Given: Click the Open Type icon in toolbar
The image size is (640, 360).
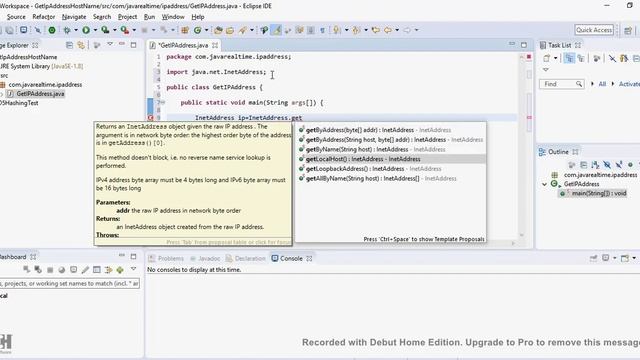Looking at the screenshot, I should [x=218, y=30].
